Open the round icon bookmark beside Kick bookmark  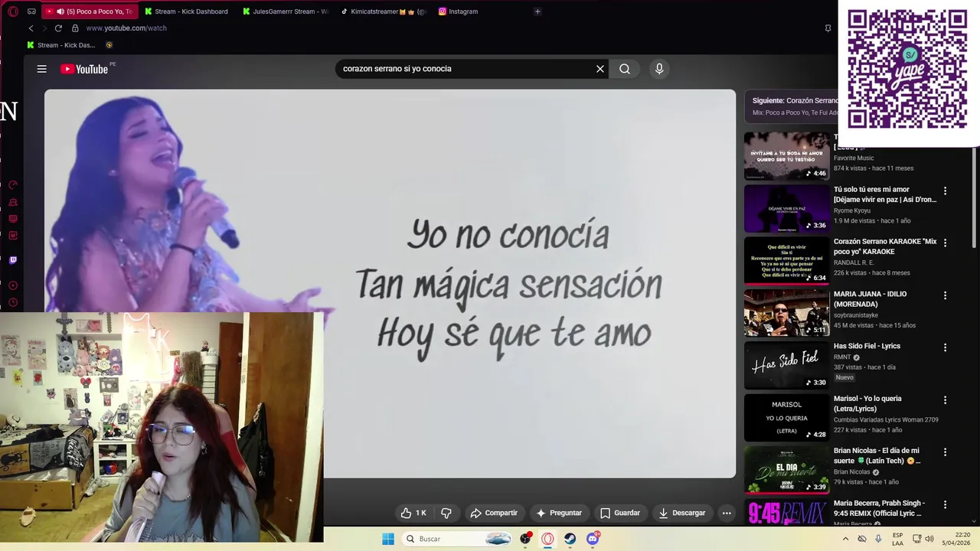(109, 45)
